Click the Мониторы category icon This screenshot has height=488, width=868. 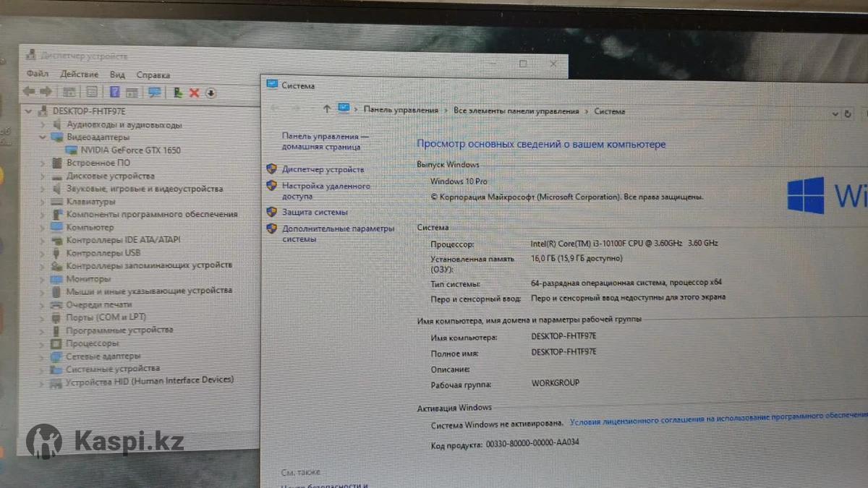(x=57, y=278)
